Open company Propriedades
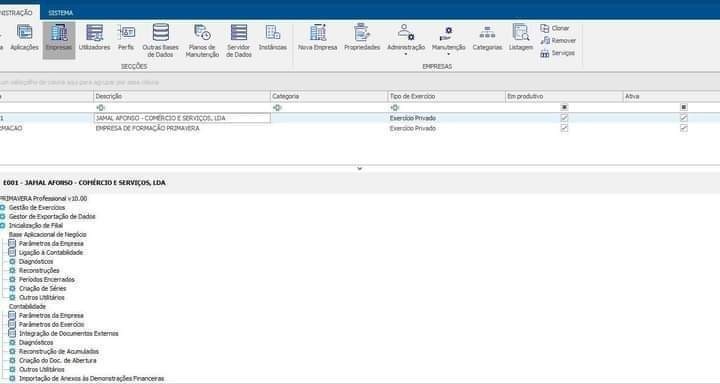This screenshot has width=720, height=384. [x=362, y=38]
